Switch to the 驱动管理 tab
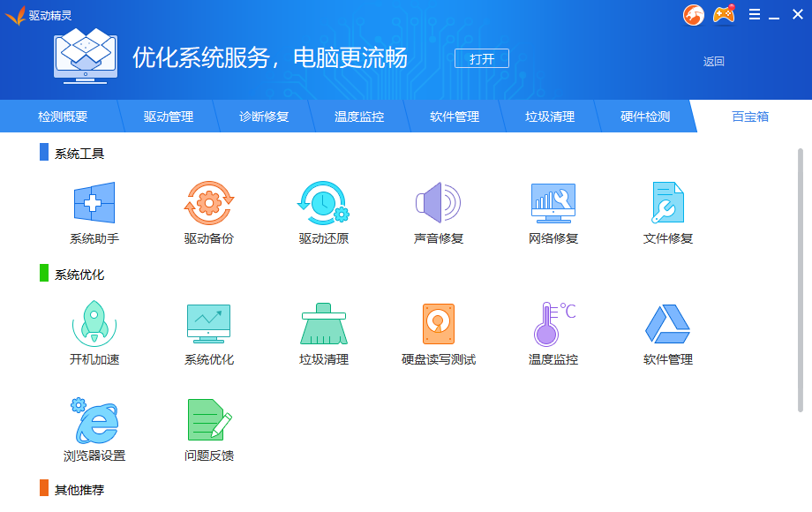The image size is (812, 512). tap(166, 116)
